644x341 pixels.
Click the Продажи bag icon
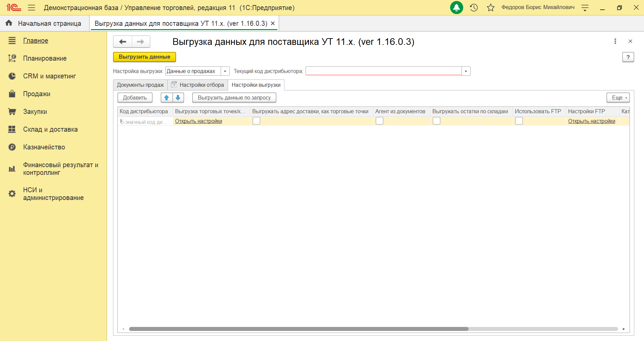point(12,94)
